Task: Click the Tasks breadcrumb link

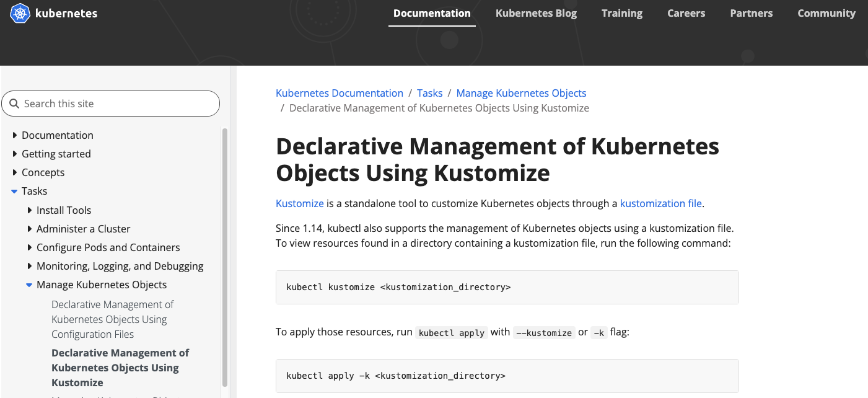Action: tap(430, 93)
